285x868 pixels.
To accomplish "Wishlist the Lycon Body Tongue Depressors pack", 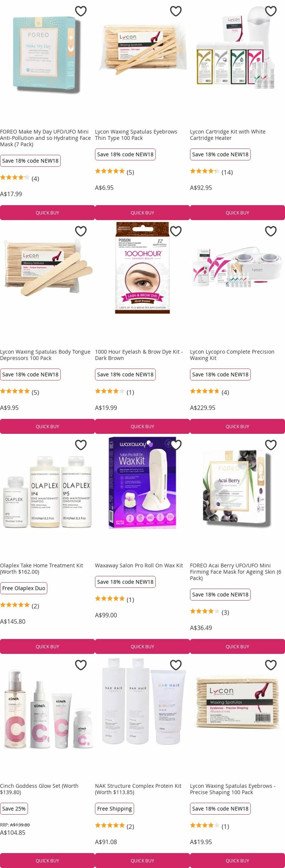I will pos(81,231).
